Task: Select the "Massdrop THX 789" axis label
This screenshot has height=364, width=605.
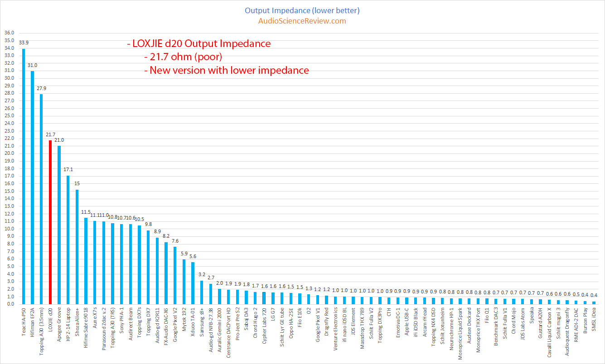Action: [362, 329]
